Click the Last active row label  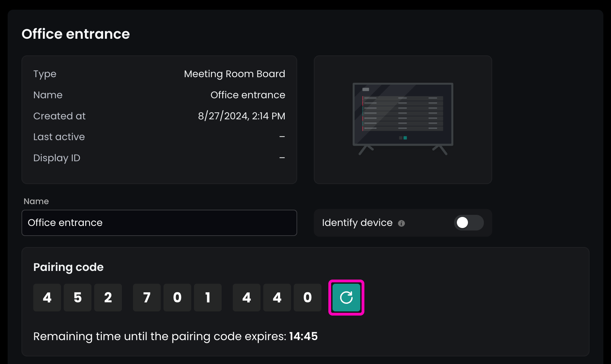point(59,137)
